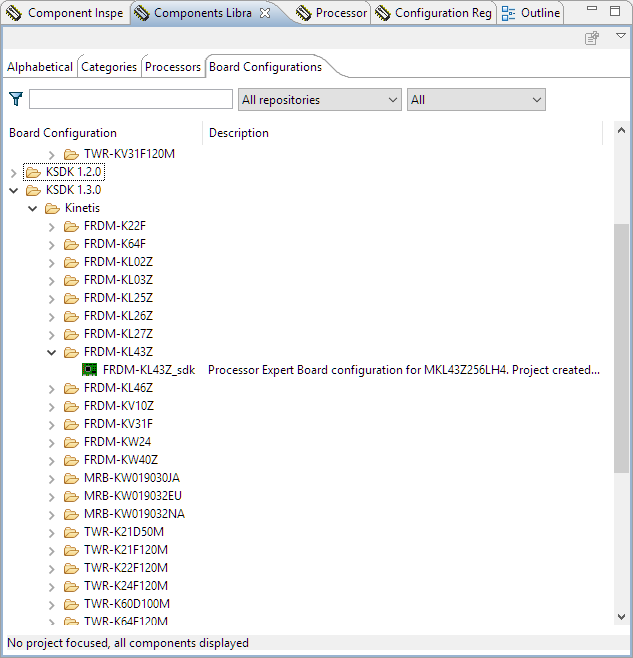Click the scrollbar down arrow
This screenshot has height=658, width=633.
[x=621, y=617]
